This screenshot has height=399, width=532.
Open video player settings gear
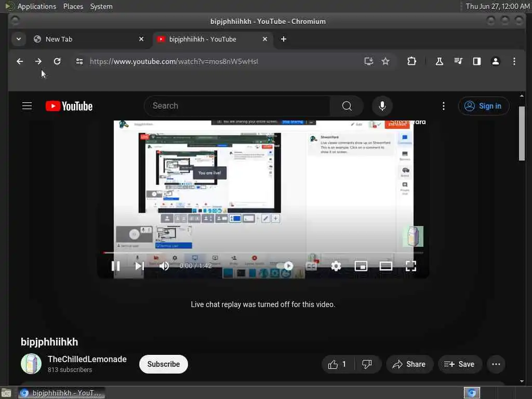coord(336,266)
